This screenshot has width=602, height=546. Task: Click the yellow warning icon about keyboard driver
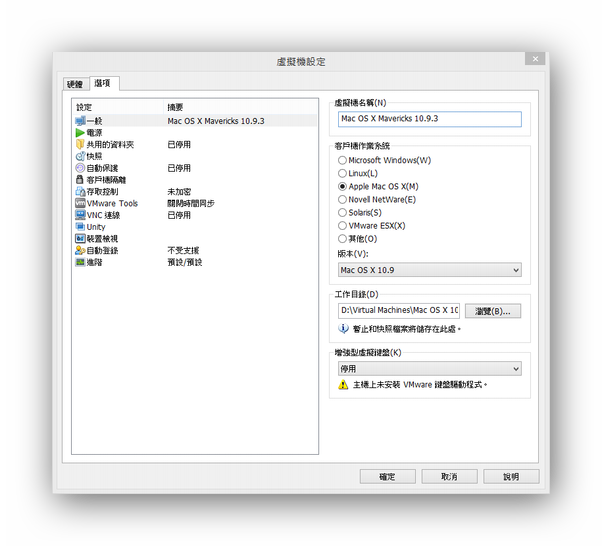(343, 384)
